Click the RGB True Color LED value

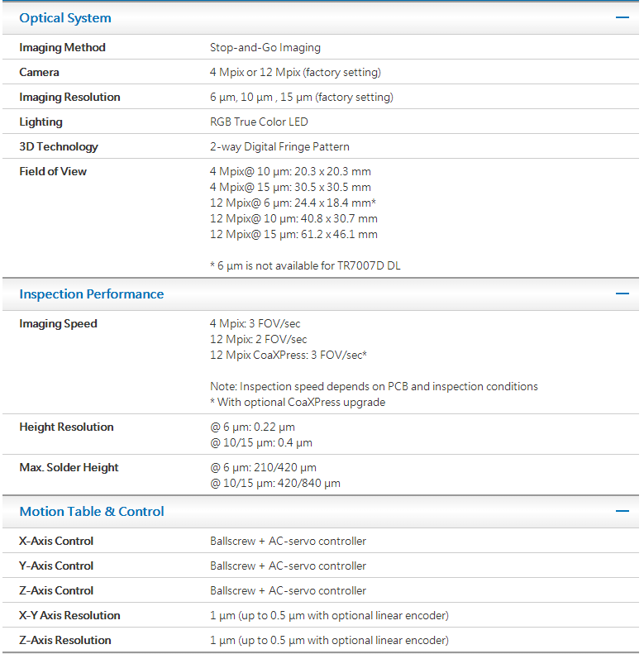tap(259, 122)
